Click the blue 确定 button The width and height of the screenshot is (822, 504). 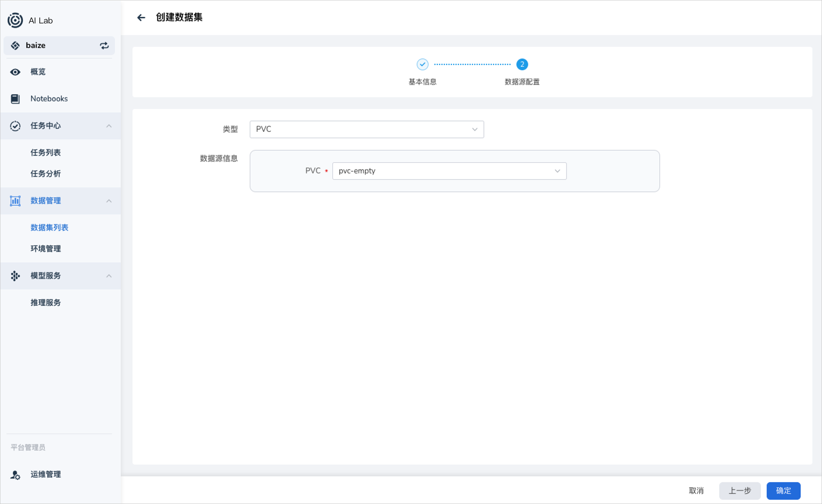coord(783,490)
